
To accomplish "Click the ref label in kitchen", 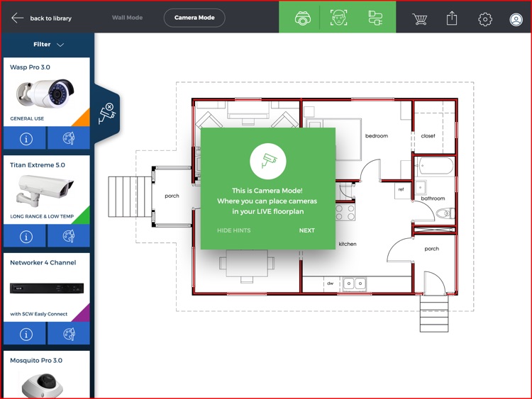I will [x=401, y=189].
